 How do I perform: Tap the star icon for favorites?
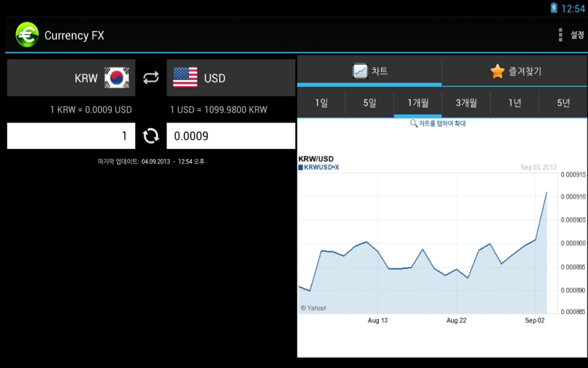click(x=497, y=71)
